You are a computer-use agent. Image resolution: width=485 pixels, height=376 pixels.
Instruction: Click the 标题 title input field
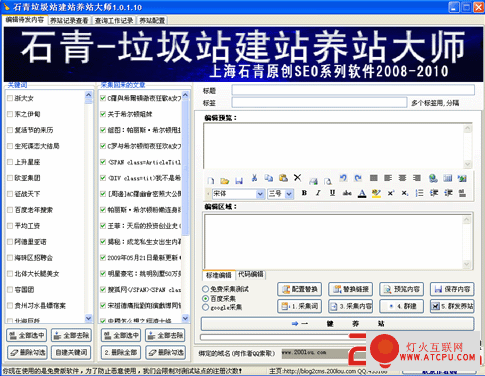point(353,90)
